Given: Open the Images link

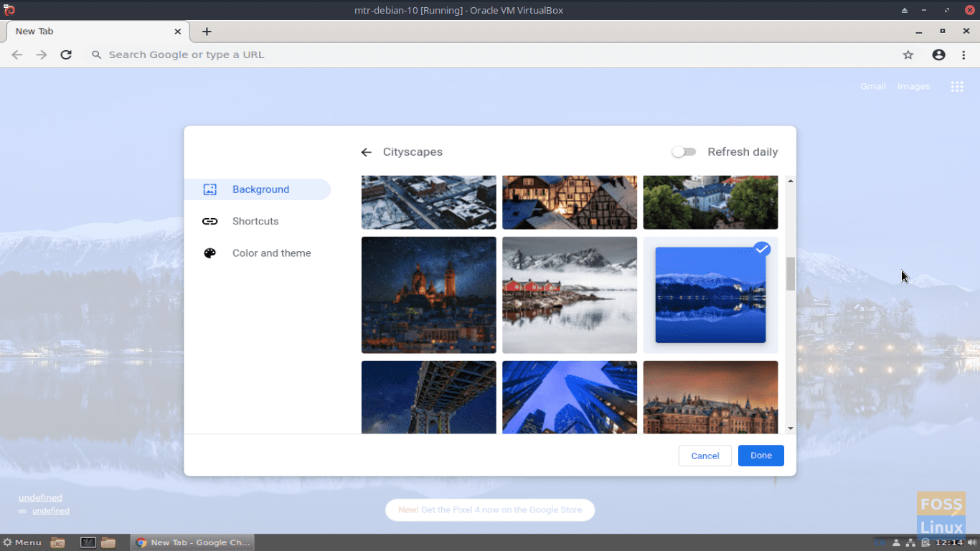Looking at the screenshot, I should (913, 86).
